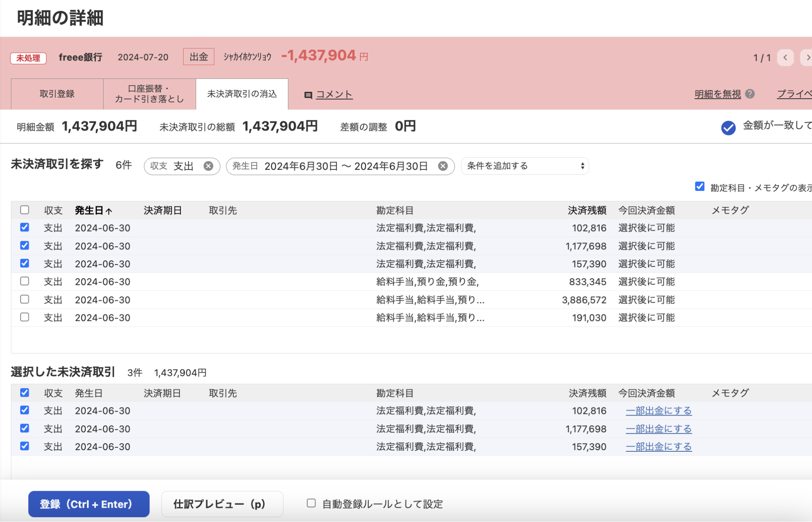This screenshot has height=522, width=812.
Task: Click the date range 2024年6月30日 filter text
Action: click(346, 166)
